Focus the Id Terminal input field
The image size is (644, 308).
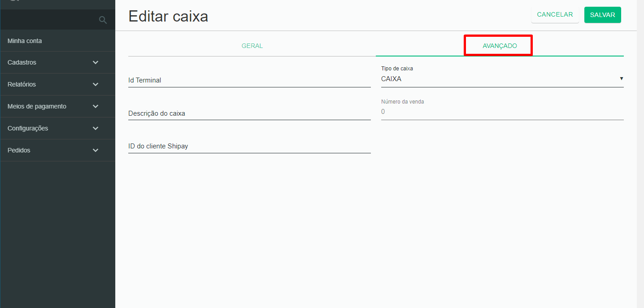click(x=249, y=80)
